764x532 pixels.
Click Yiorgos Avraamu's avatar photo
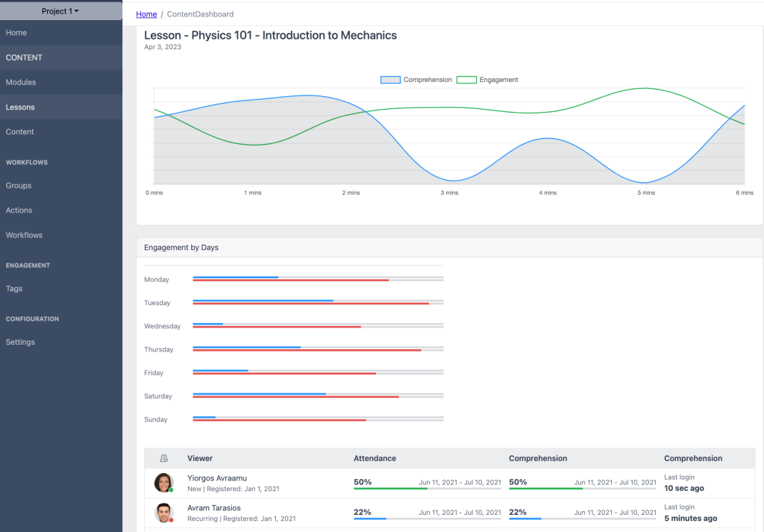pos(163,483)
